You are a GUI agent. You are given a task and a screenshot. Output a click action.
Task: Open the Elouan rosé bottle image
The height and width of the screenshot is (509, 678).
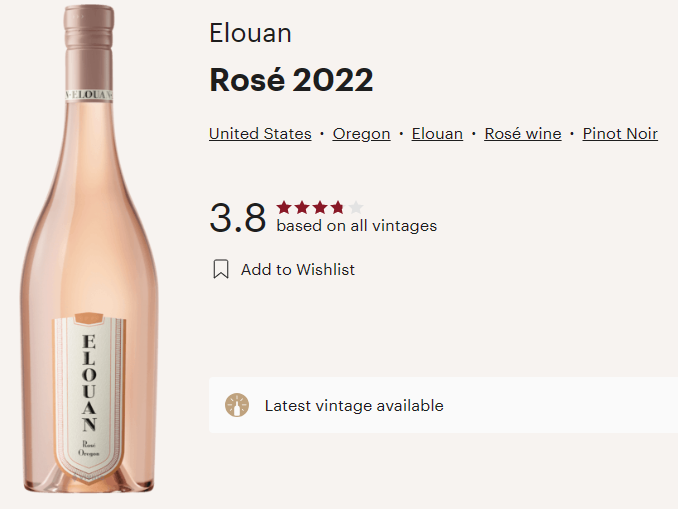(89, 249)
